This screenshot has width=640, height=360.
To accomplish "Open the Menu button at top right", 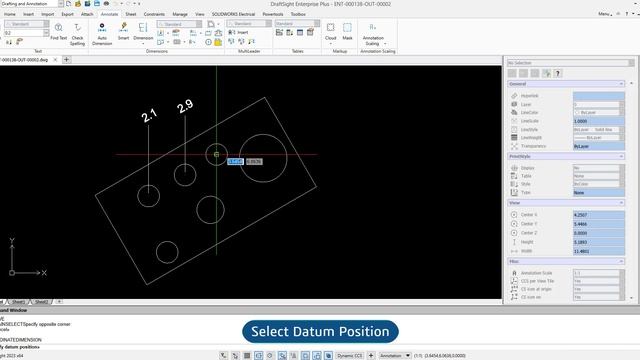I will tap(605, 14).
